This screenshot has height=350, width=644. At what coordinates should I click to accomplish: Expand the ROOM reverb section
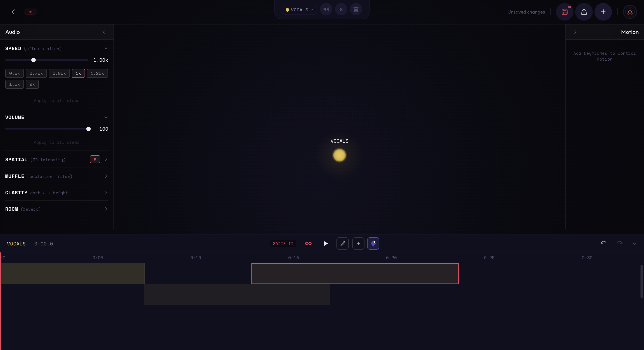click(57, 209)
